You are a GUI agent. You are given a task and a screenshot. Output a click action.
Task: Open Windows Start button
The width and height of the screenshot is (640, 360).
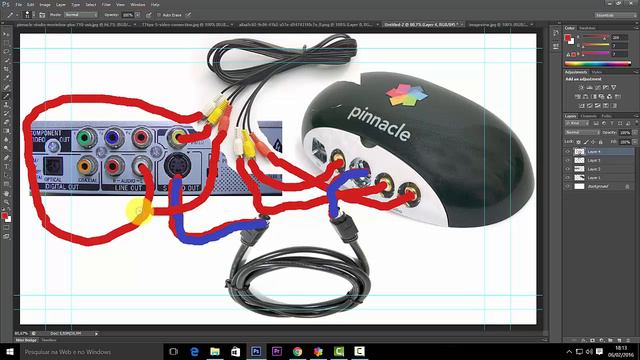pos(10,351)
